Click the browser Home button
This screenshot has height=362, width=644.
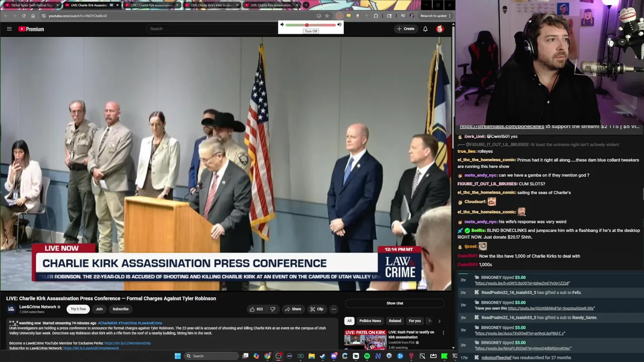click(x=33, y=16)
